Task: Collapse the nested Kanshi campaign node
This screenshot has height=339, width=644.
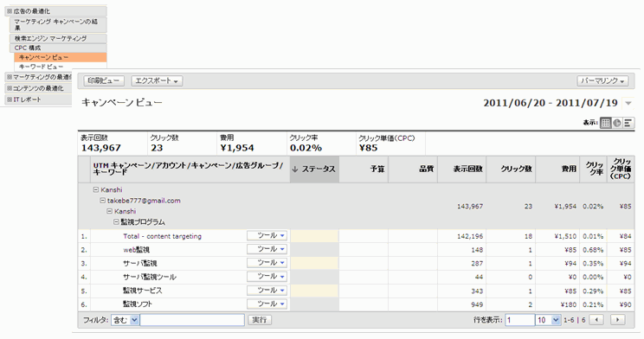Action: (x=109, y=211)
